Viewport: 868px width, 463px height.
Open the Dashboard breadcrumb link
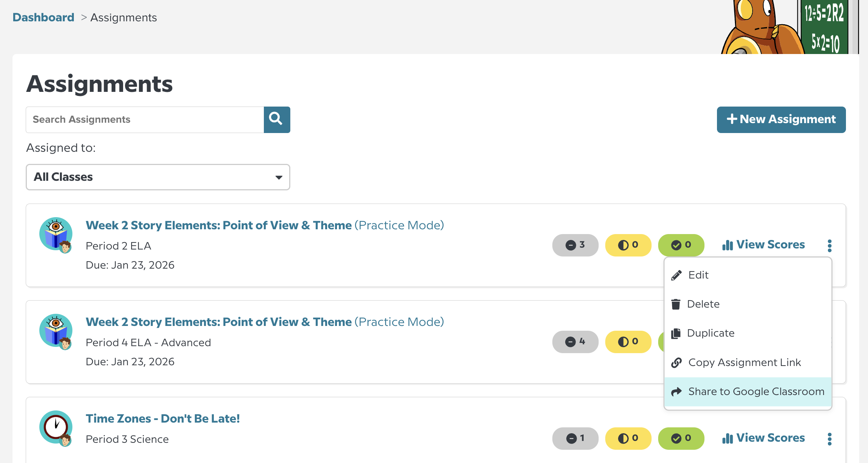point(43,17)
